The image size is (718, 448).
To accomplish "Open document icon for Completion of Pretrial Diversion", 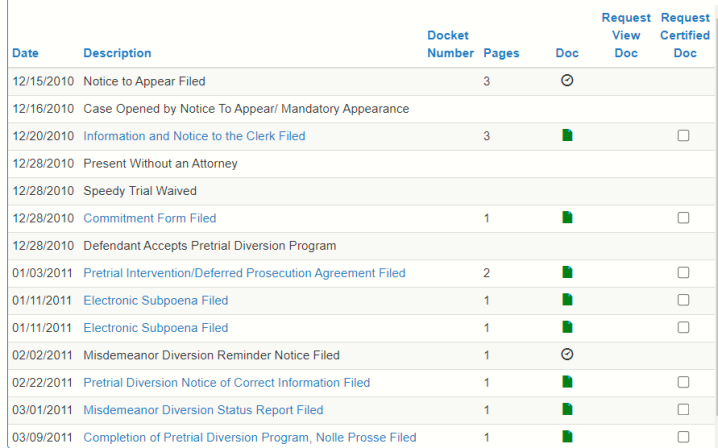I will pos(567,437).
